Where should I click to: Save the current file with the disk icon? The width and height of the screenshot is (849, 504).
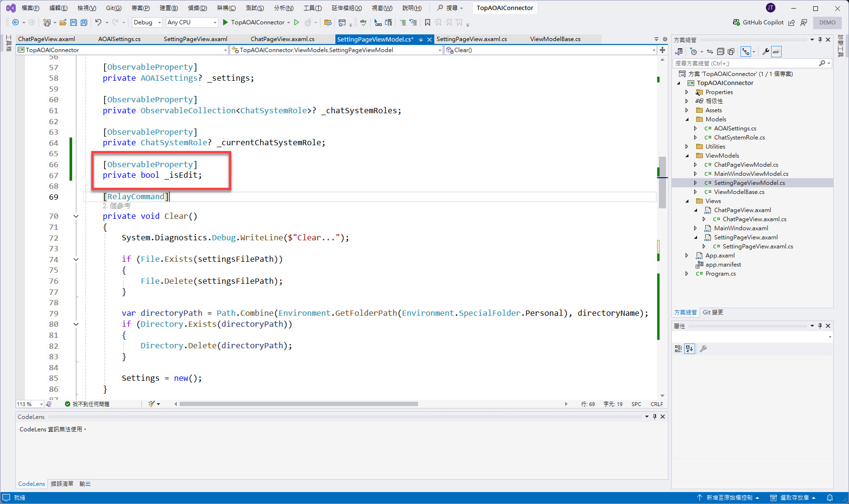[x=74, y=22]
